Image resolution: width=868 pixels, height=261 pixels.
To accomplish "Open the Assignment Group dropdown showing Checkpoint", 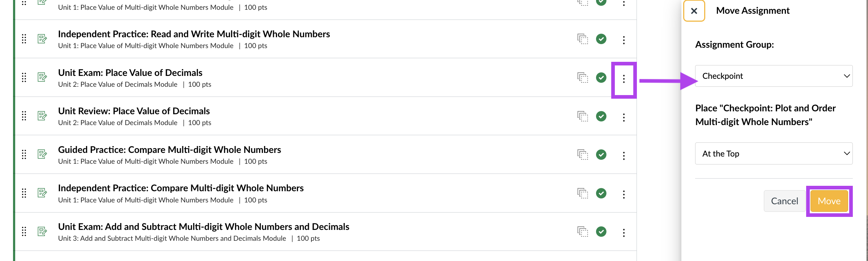I will tap(774, 76).
